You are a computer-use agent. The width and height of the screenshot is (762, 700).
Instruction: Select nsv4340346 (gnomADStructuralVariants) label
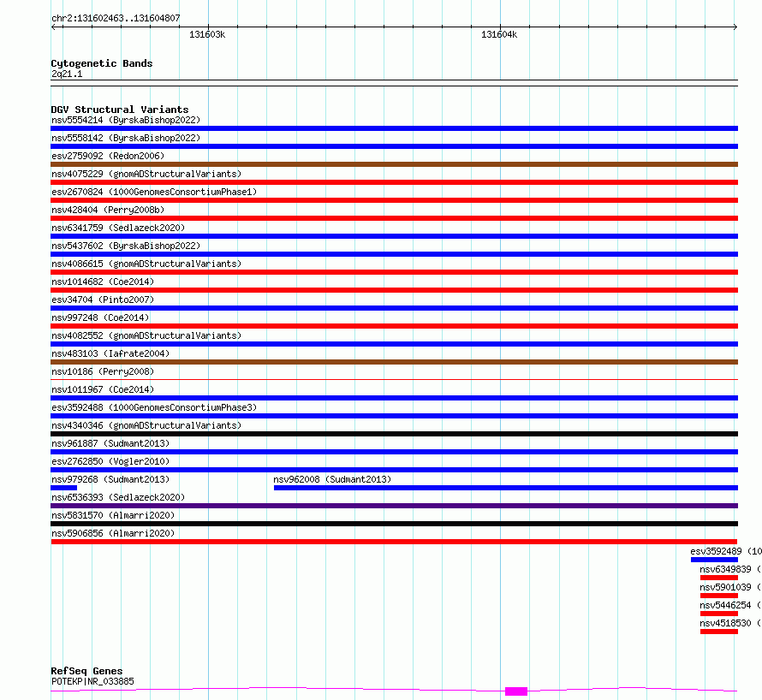(146, 425)
